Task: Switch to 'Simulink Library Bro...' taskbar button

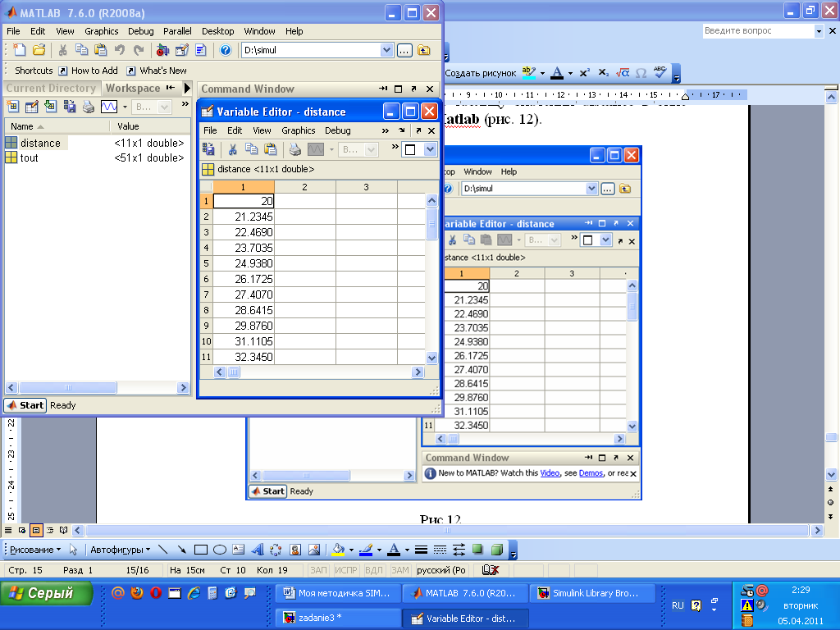Action: (x=592, y=593)
